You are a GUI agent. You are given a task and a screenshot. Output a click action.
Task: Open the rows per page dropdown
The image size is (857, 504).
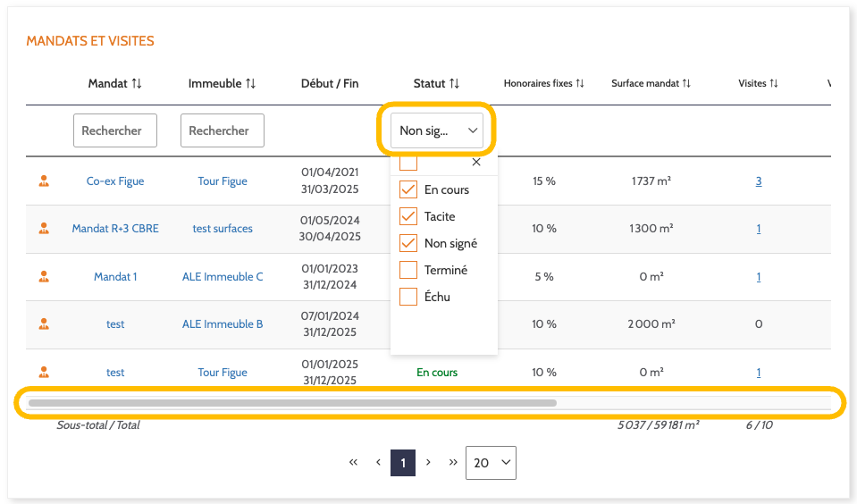coord(491,463)
